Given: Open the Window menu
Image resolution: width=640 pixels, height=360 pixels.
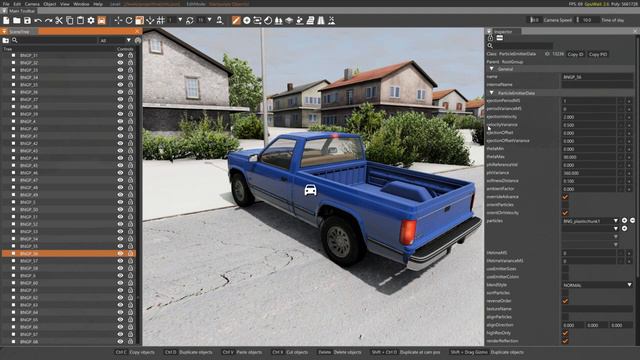Looking at the screenshot, I should pos(81,4).
